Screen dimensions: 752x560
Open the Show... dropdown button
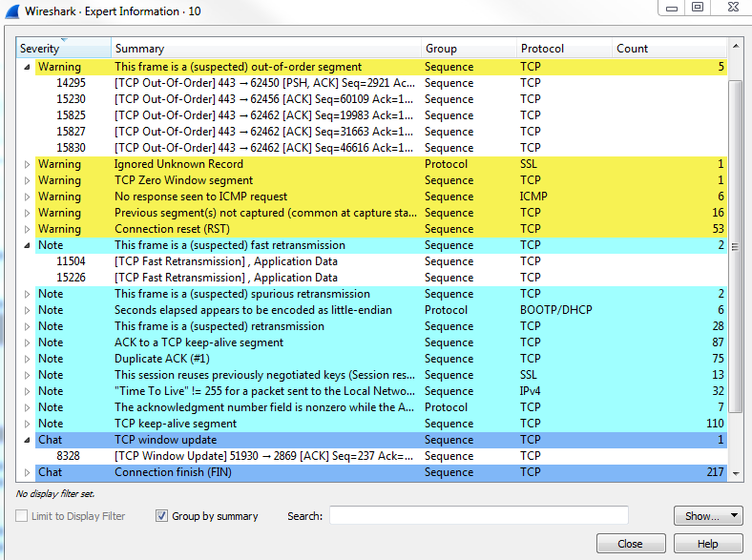pyautogui.click(x=708, y=516)
